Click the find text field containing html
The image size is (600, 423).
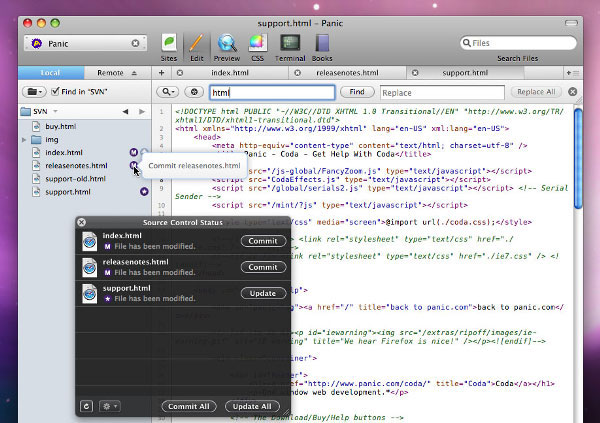coord(272,93)
